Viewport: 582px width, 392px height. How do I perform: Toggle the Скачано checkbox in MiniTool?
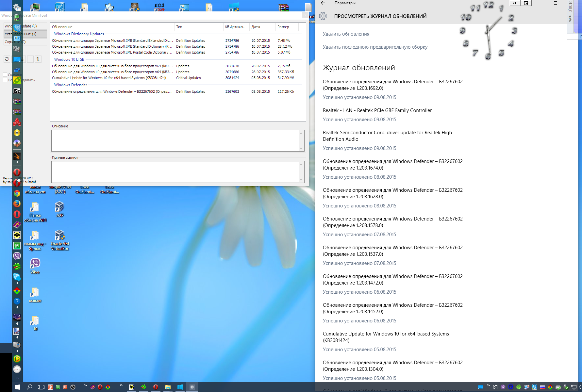(x=5, y=75)
